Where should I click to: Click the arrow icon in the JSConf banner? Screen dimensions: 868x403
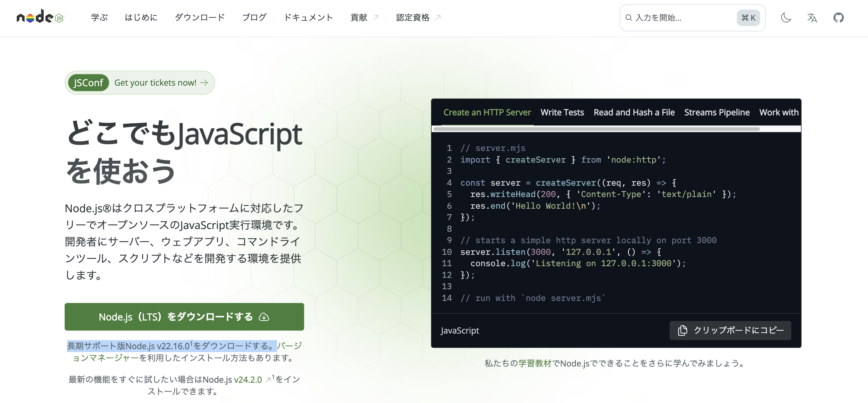coord(204,83)
